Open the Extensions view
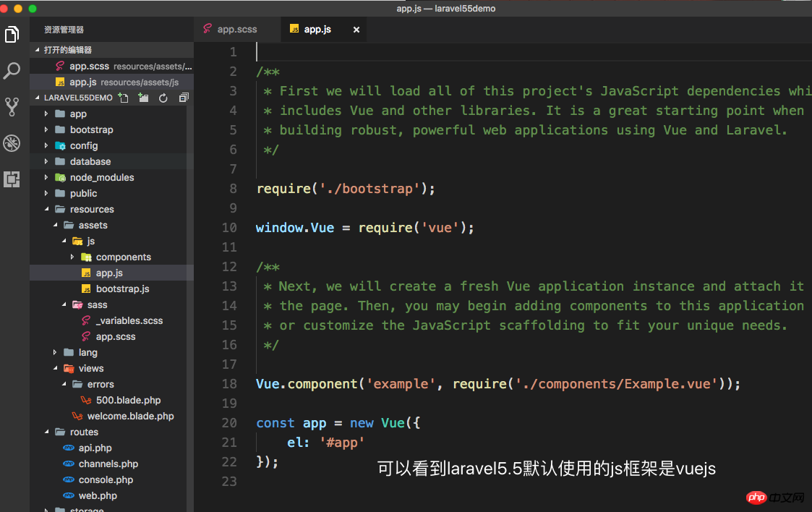The image size is (812, 512). click(x=12, y=179)
